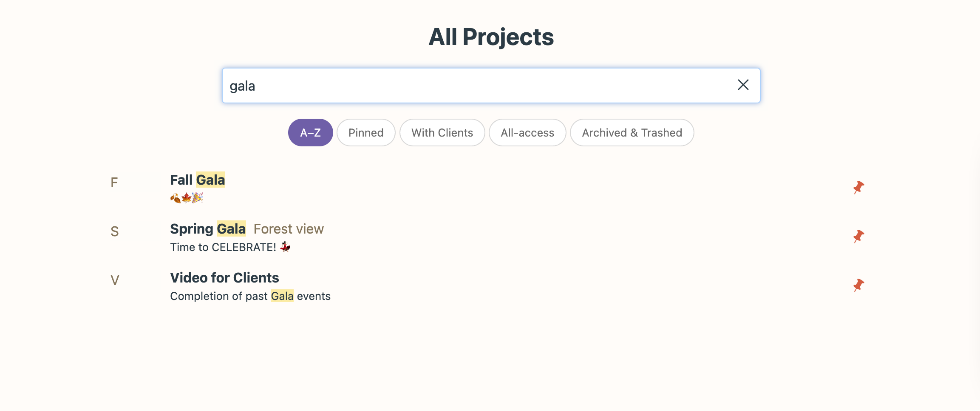The image size is (980, 411).
Task: Click the letter F section marker
Action: click(x=114, y=183)
